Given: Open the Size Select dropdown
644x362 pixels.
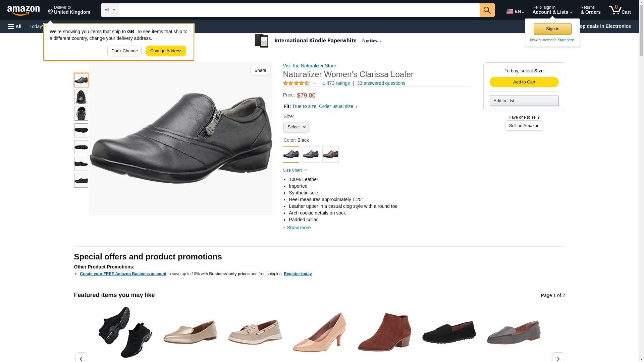Looking at the screenshot, I should [296, 127].
